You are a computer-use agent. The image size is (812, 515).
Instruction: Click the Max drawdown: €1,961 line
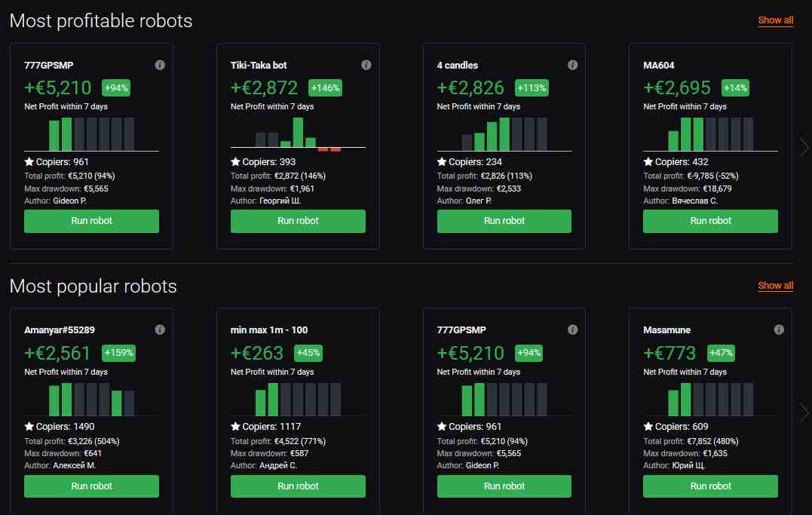272,189
